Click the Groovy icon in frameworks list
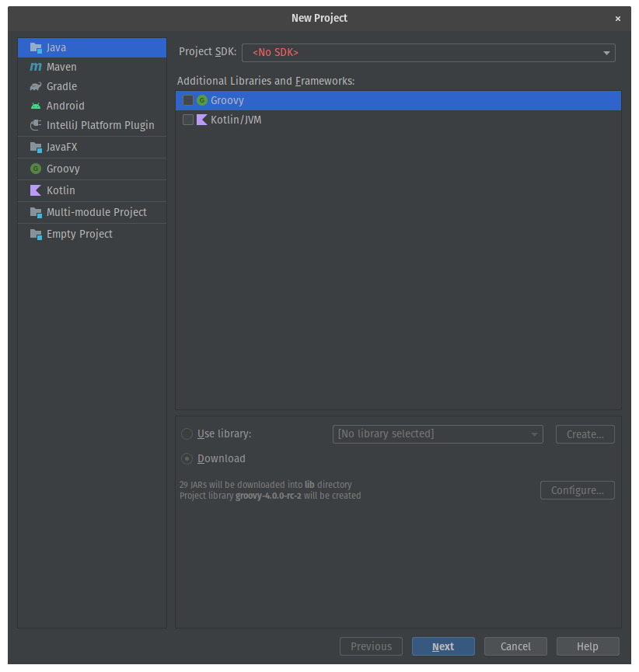 point(202,100)
